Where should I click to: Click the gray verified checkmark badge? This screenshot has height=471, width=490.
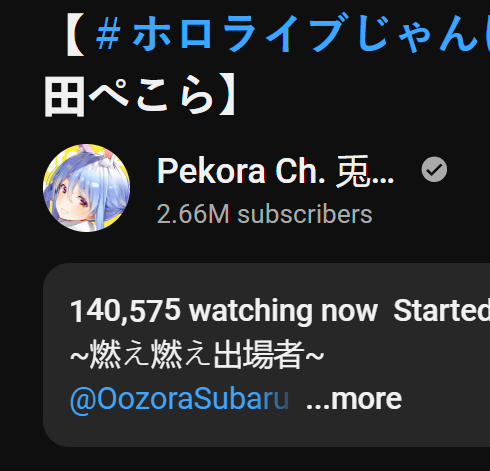click(434, 170)
